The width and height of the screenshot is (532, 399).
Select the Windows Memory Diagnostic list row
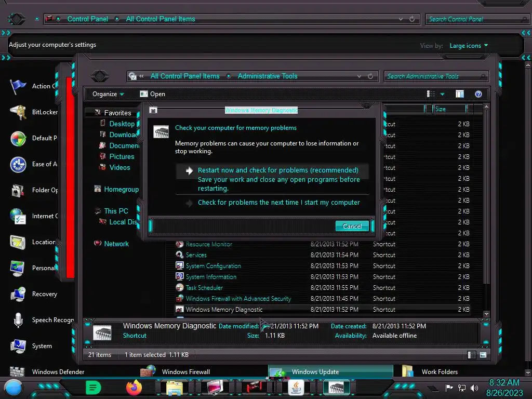coord(322,310)
